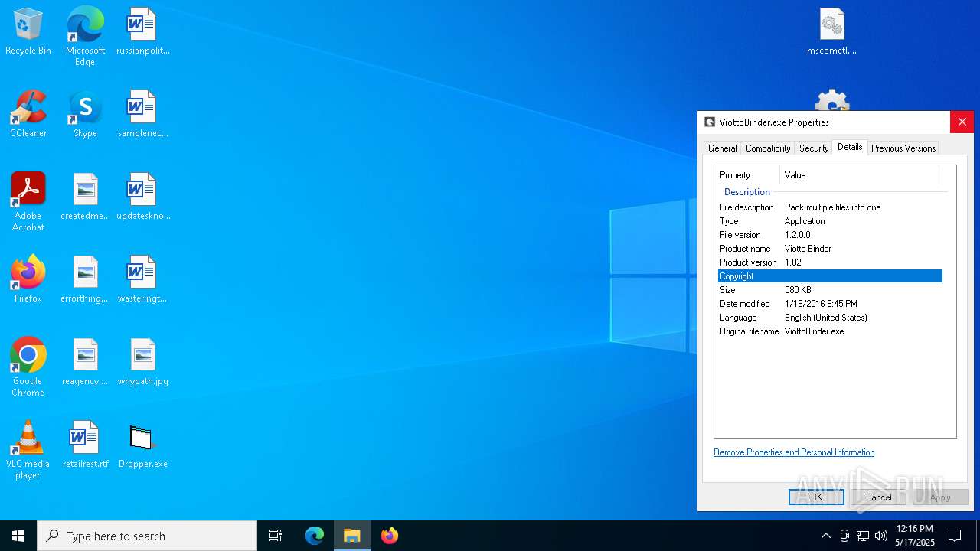Select the mscomctl... file on desktop
Viewport: 980px width, 551px height.
click(831, 32)
